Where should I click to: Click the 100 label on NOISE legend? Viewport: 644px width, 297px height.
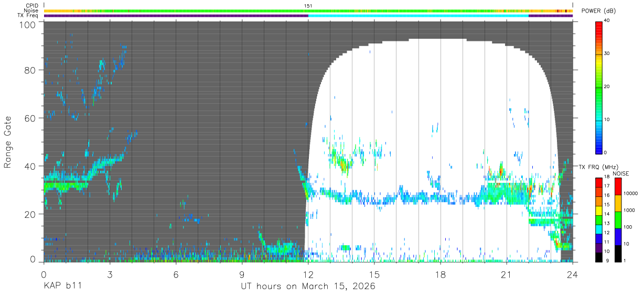(x=628, y=227)
